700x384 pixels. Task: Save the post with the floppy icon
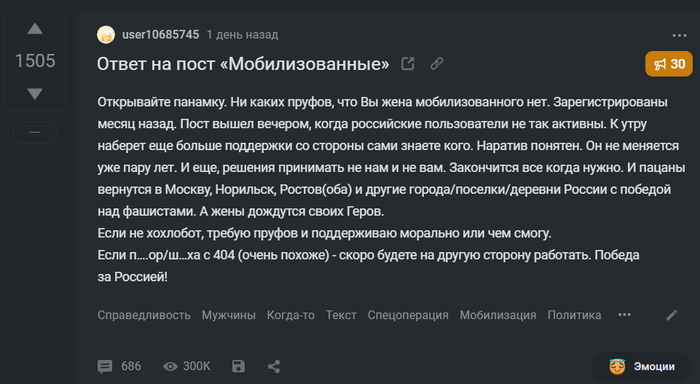pyautogui.click(x=238, y=367)
